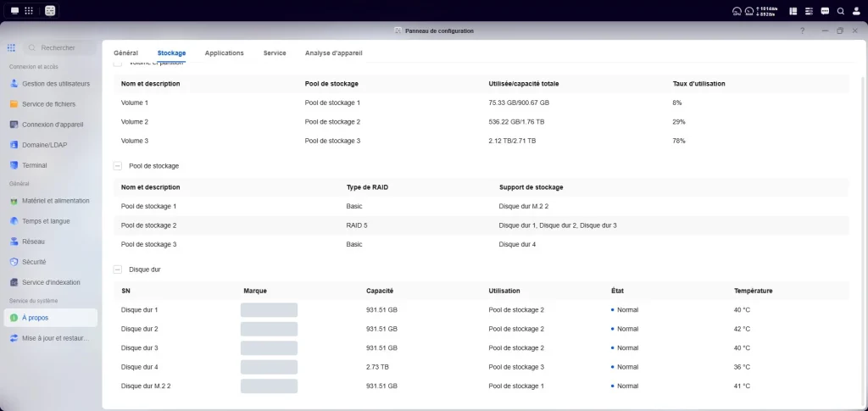Click the global search magnifier in top bar
The height and width of the screenshot is (411, 868).
coord(840,11)
